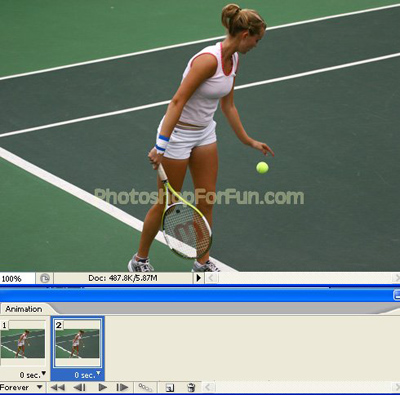Switch to the Animation tab
Screen dimensions: 400x395
click(x=24, y=309)
